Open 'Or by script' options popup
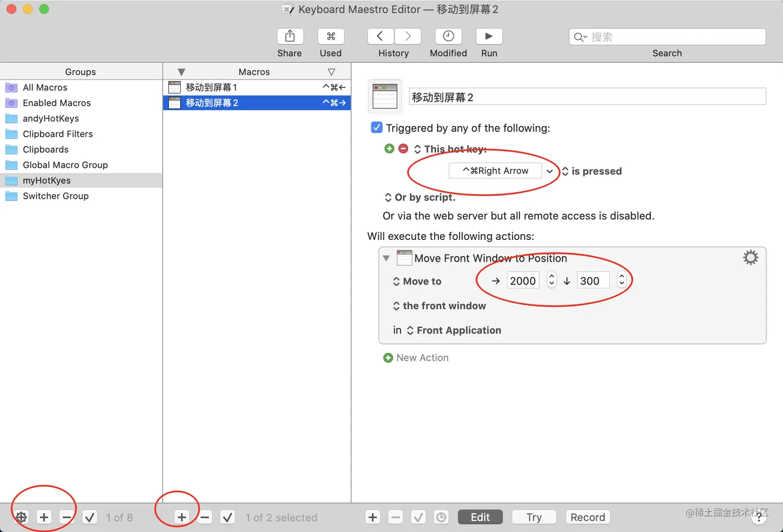Viewport: 783px width, 532px height. click(420, 197)
